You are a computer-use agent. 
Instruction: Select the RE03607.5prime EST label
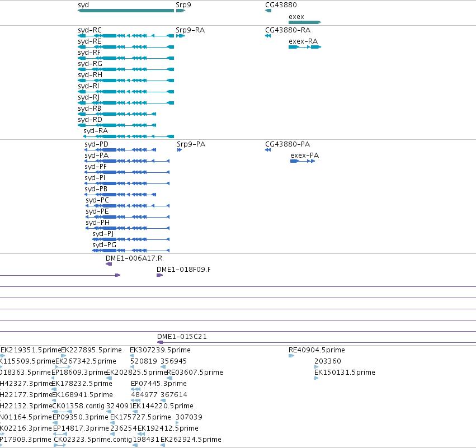click(x=195, y=372)
